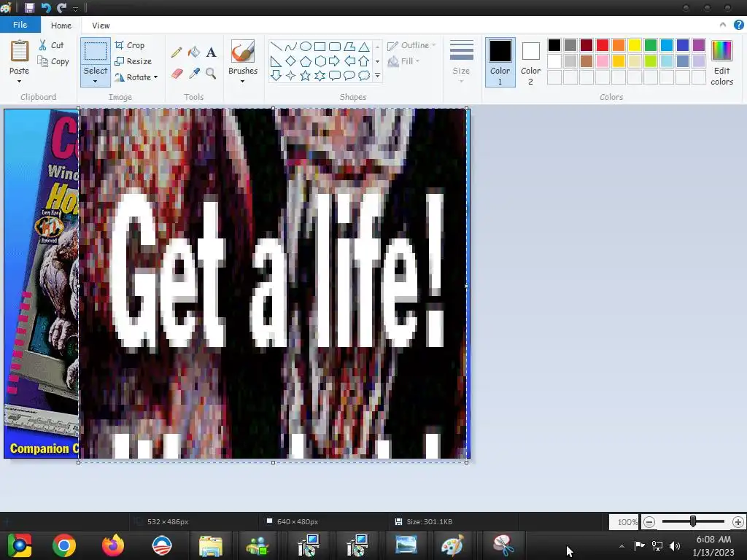Choose the Five-point star shape
747x560 pixels.
click(306, 75)
